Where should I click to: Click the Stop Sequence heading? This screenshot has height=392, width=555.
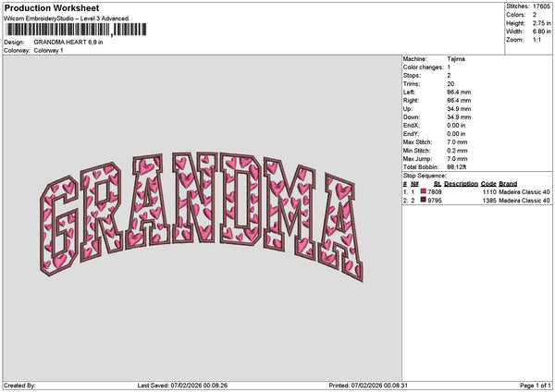pos(425,176)
